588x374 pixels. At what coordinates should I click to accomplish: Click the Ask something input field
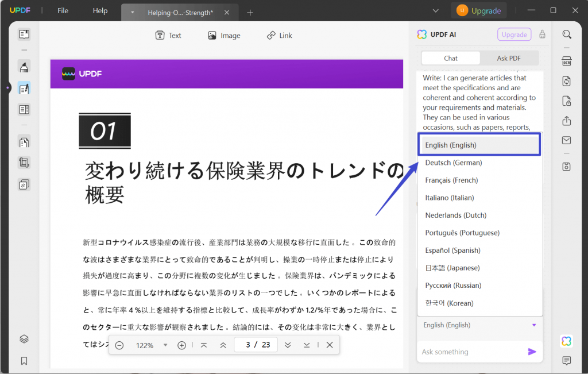click(x=473, y=352)
